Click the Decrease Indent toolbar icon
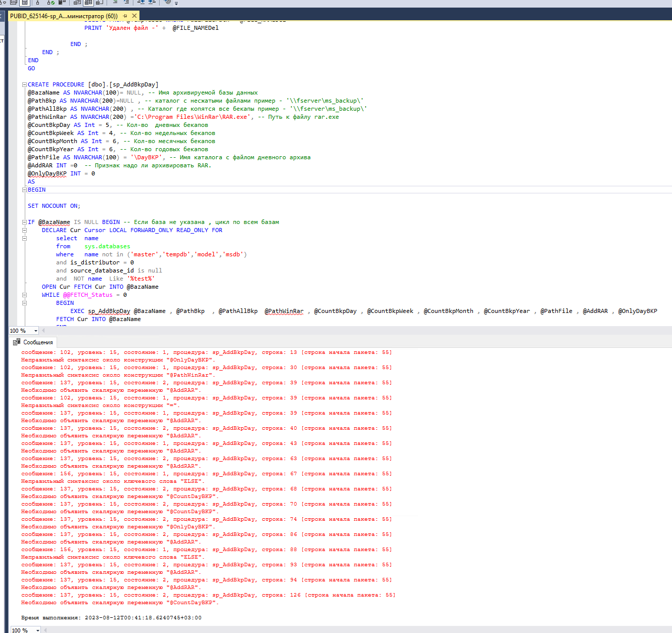672x633 pixels. coord(141,3)
